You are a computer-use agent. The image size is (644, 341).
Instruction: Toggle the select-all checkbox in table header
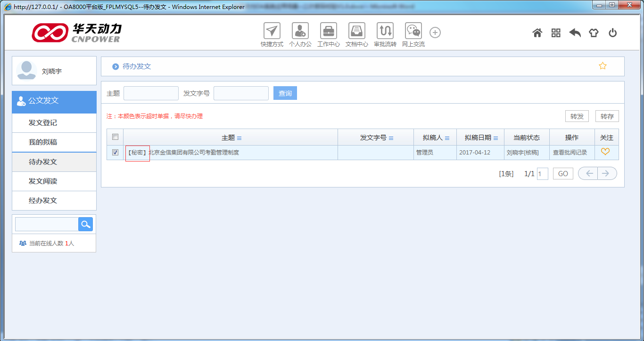115,137
